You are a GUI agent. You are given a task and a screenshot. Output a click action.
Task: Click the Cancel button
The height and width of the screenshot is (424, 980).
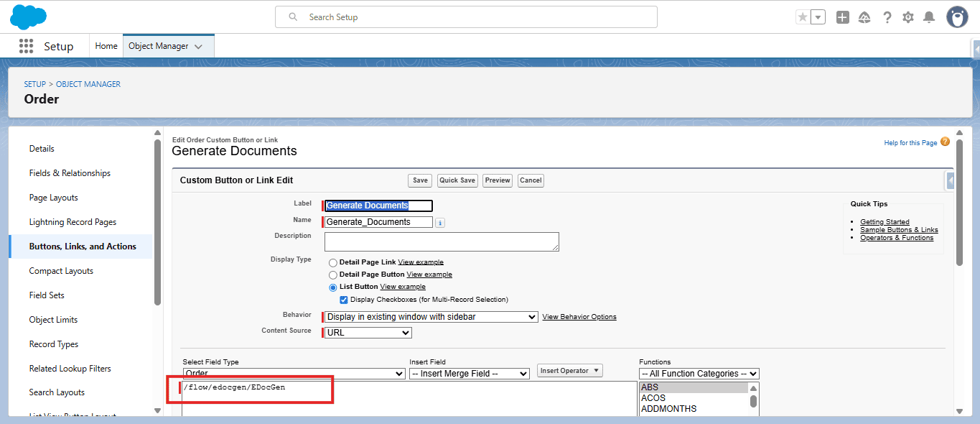pyautogui.click(x=531, y=180)
